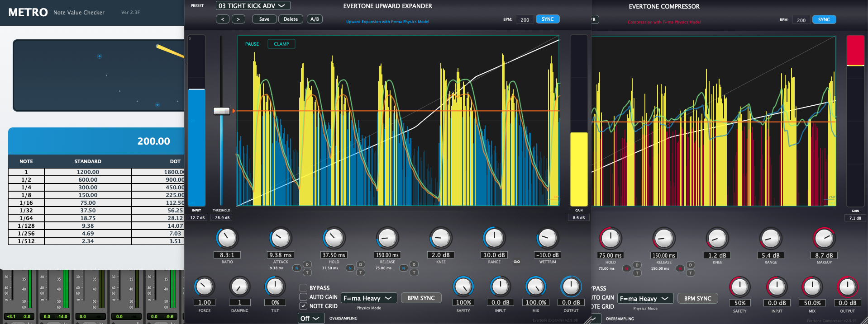Click Delete preset button
Viewport: 868px width, 324px height.
click(291, 19)
